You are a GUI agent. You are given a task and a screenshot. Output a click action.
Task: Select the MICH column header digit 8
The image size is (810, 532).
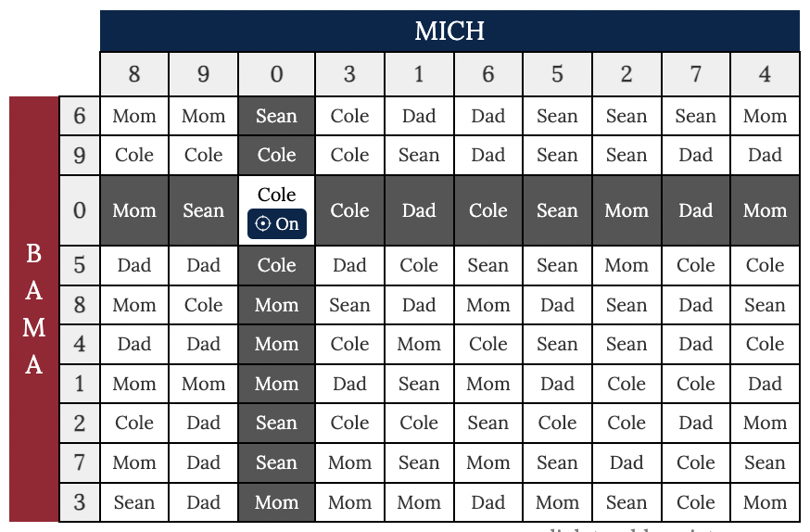(134, 74)
